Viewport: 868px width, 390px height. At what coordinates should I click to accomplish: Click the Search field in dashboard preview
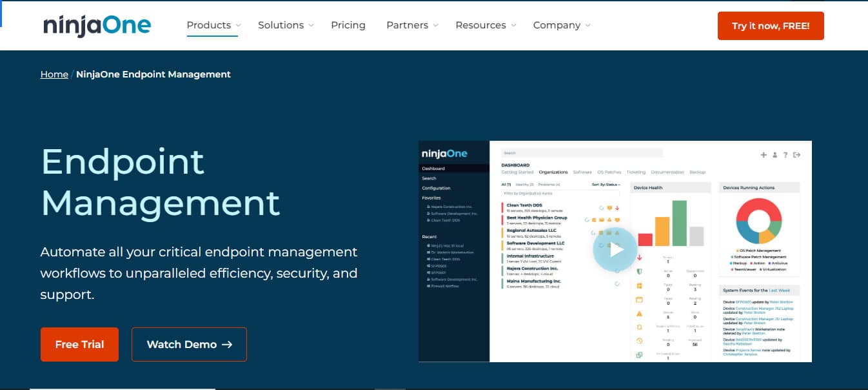[582, 153]
